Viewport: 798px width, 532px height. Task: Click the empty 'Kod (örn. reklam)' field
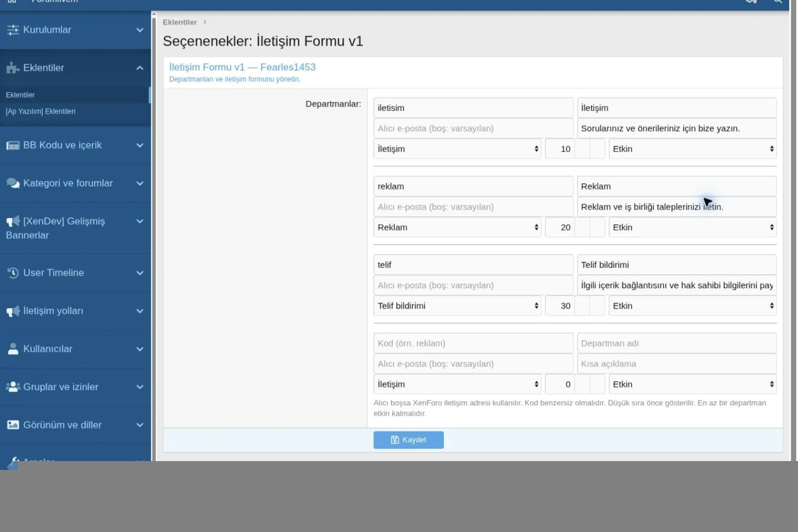473,343
